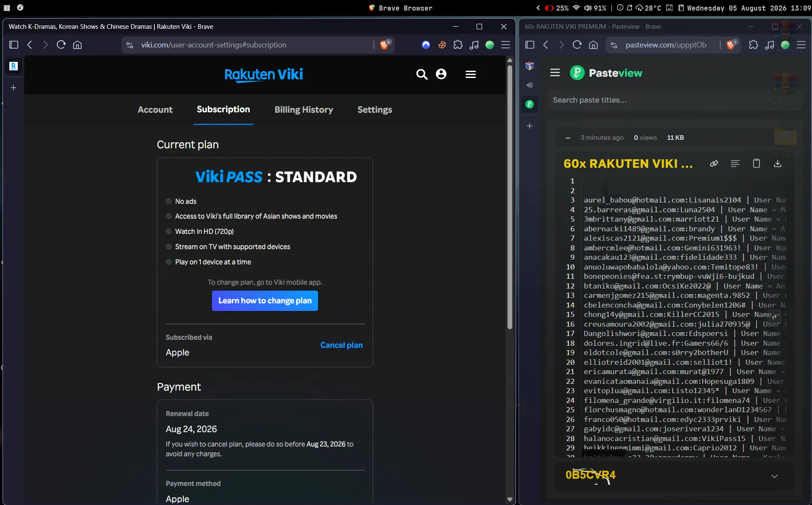
Task: Open the extensions puzzle menu in Viki window
Action: pos(458,45)
